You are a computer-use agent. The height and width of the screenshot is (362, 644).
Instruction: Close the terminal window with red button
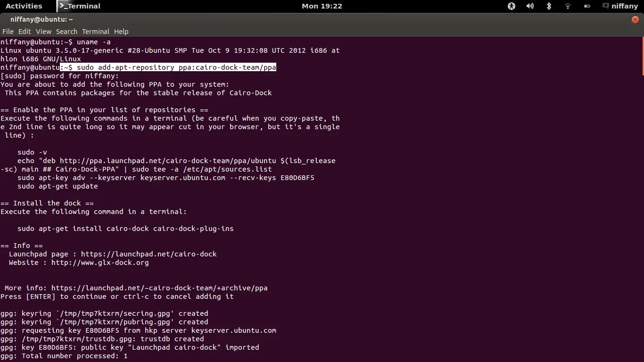pyautogui.click(x=635, y=19)
